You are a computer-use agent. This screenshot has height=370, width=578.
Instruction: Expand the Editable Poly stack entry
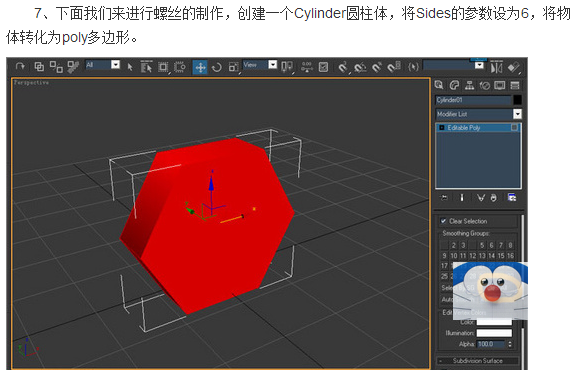442,128
